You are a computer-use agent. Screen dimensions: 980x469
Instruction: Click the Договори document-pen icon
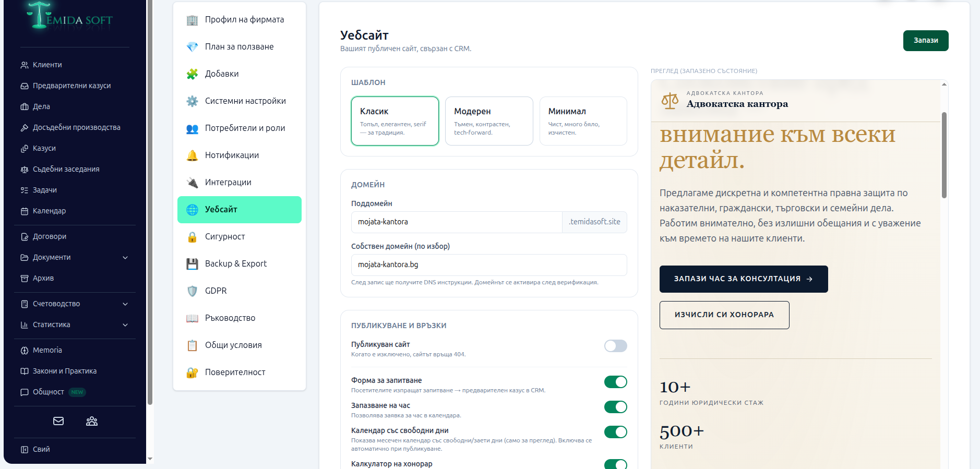click(x=25, y=237)
